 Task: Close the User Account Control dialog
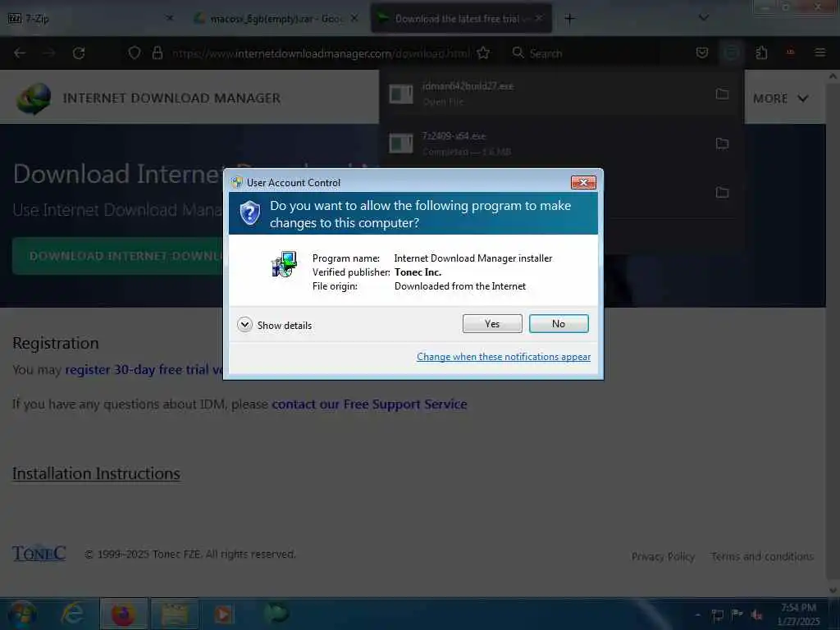coord(583,183)
